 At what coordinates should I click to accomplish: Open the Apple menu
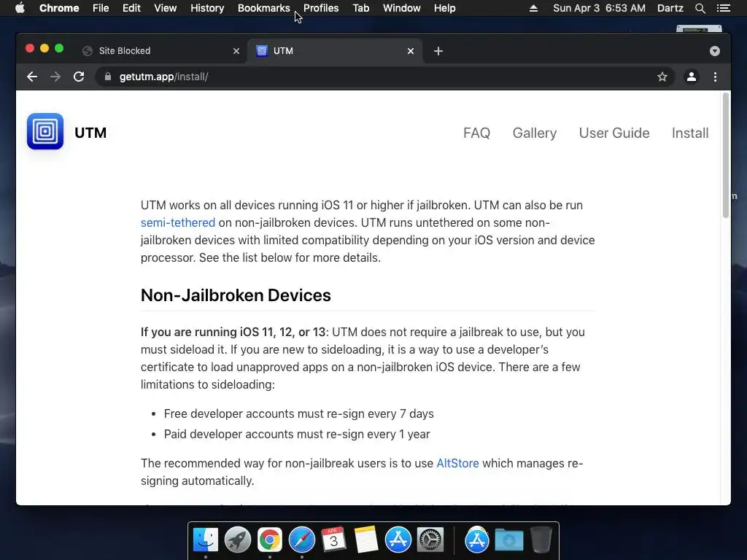tap(20, 8)
